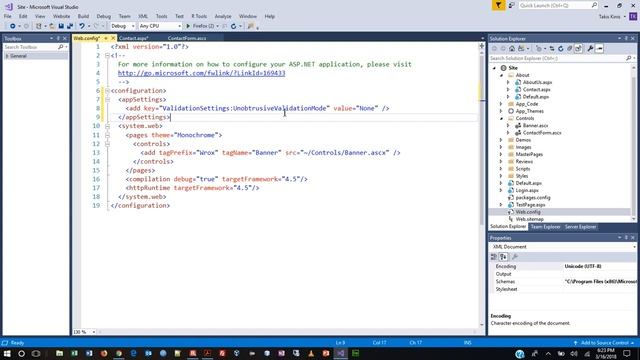Click Refresh icon in Solution Explorer
The width and height of the screenshot is (640, 360).
coord(561,49)
